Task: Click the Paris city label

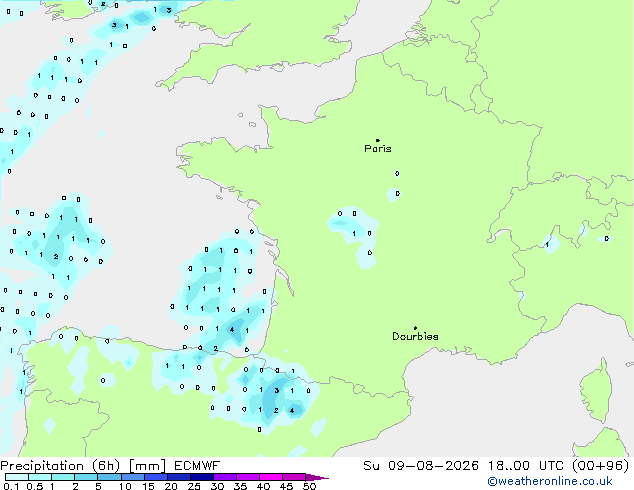Action: point(378,149)
